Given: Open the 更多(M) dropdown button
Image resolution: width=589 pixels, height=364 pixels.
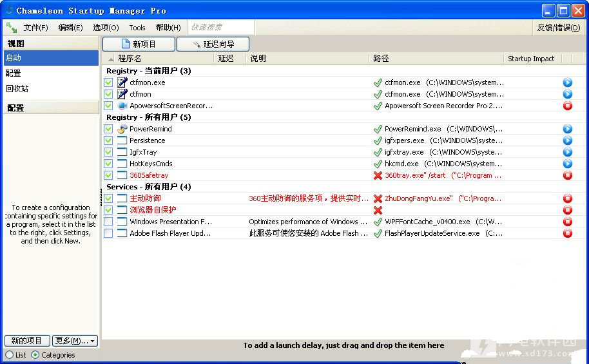Looking at the screenshot, I should click(x=75, y=341).
